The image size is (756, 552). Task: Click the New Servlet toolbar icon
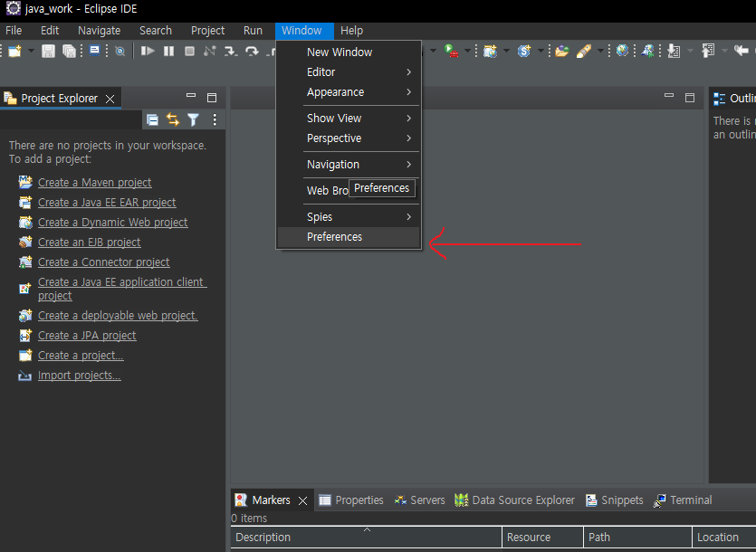click(x=524, y=51)
